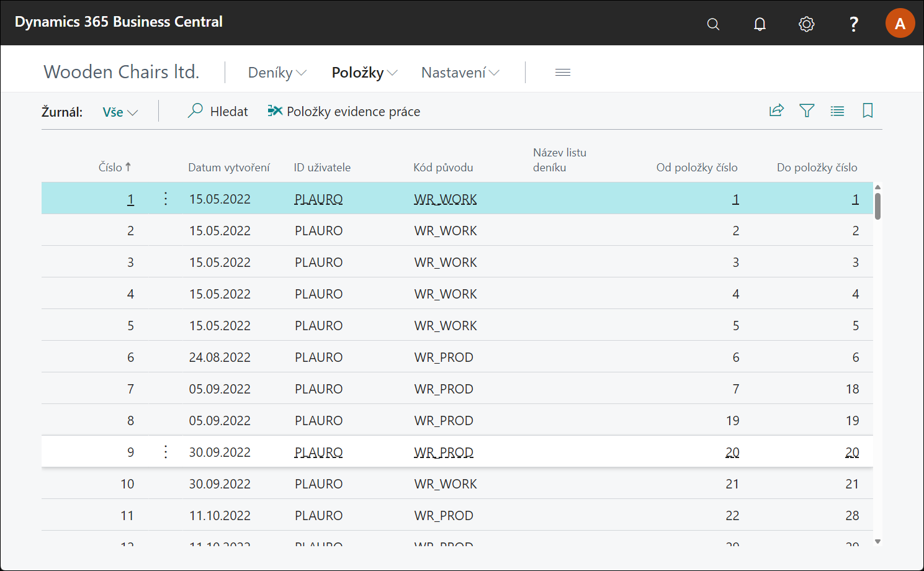Click WR_WORK in row 1

point(446,199)
